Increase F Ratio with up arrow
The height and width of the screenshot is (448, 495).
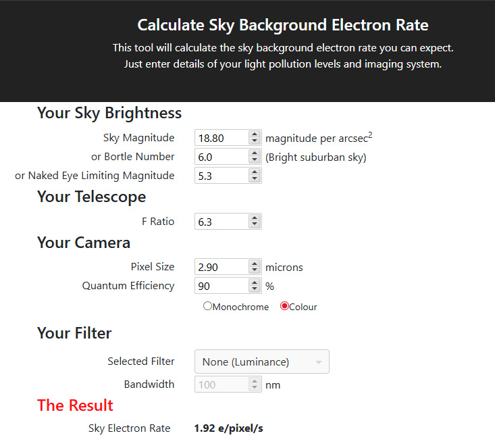[x=254, y=218]
